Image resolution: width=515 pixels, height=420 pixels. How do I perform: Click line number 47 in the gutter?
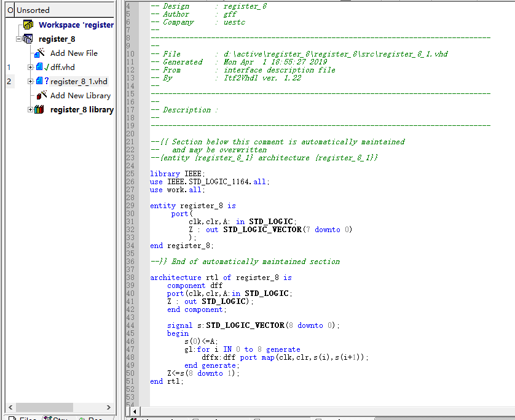130,349
